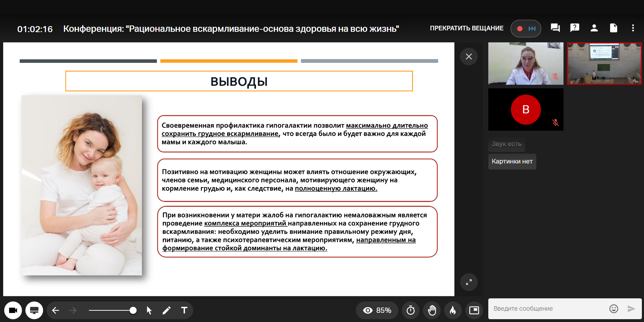Select the text annotation tool

coord(184,310)
